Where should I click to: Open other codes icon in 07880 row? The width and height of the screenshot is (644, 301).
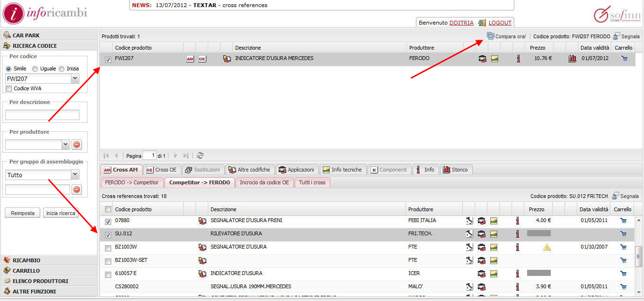203,221
